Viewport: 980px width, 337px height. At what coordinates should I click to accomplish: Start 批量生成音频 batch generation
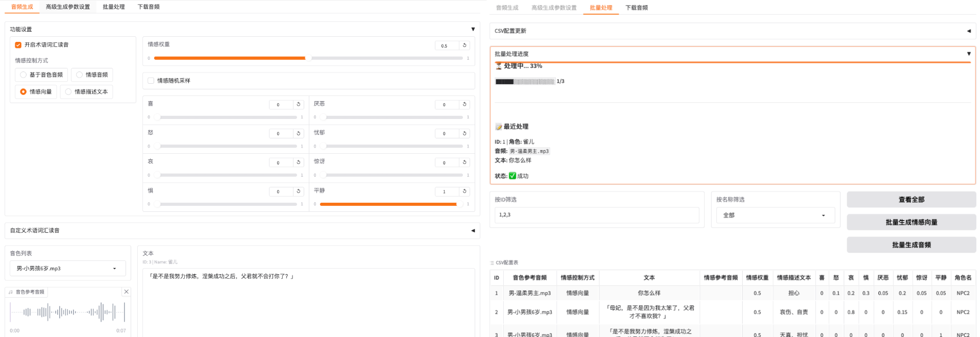point(911,245)
